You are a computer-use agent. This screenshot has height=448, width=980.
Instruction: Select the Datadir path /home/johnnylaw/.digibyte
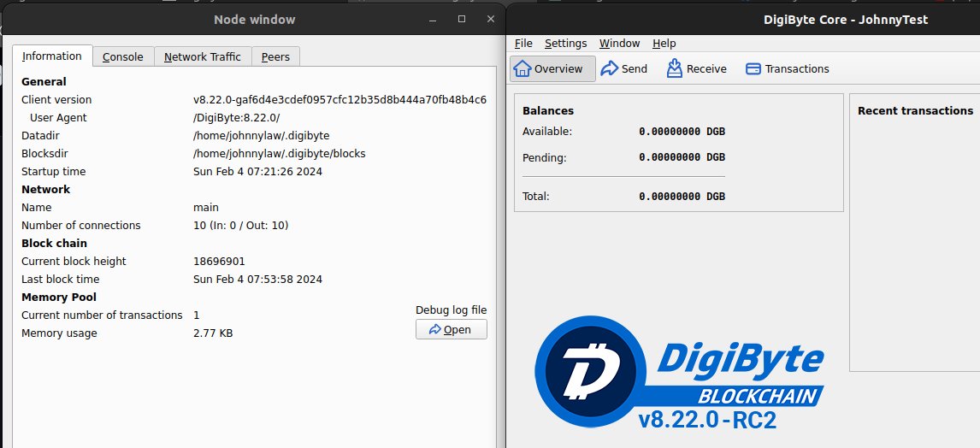[262, 136]
